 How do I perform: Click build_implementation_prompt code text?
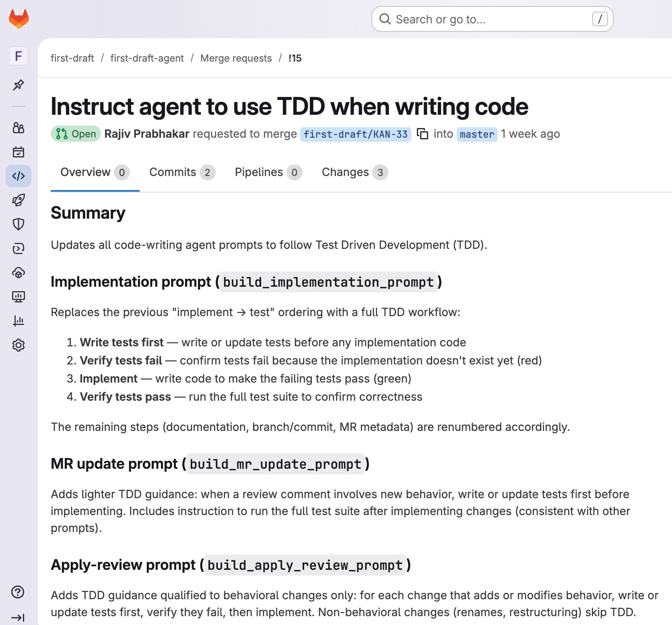point(329,282)
